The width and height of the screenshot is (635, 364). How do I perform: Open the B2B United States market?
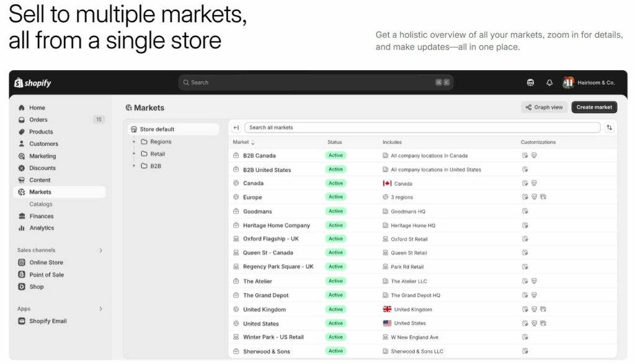pyautogui.click(x=267, y=170)
